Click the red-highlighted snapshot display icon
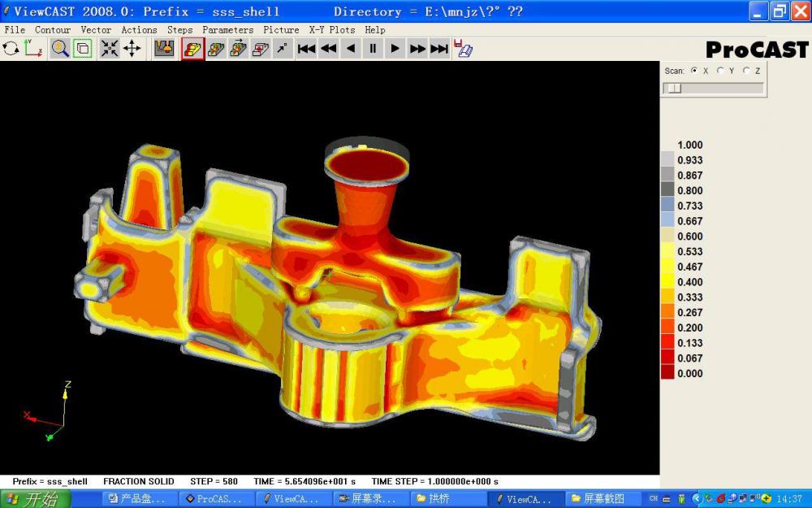The height and width of the screenshot is (508, 812). (193, 49)
